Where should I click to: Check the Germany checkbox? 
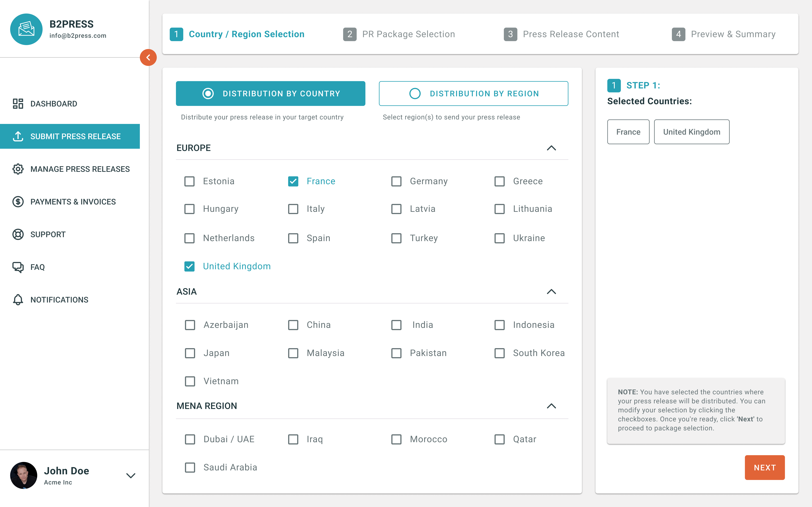(x=396, y=181)
